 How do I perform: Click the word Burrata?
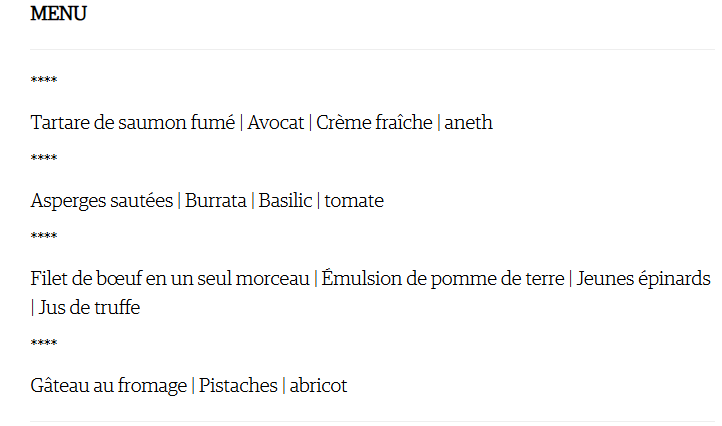215,201
